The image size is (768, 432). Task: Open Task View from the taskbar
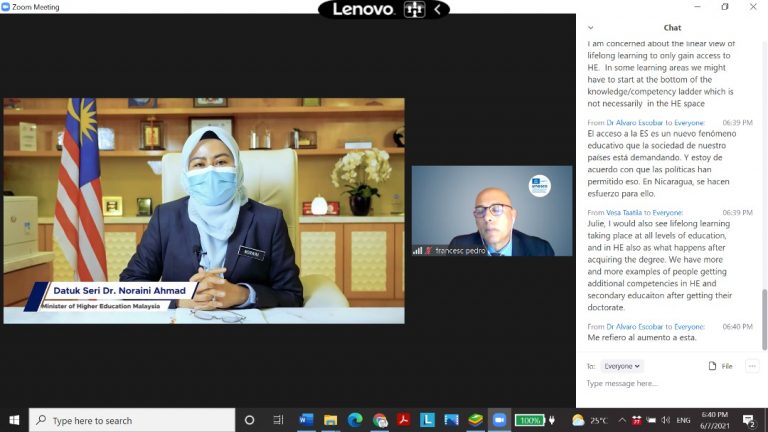[278, 420]
